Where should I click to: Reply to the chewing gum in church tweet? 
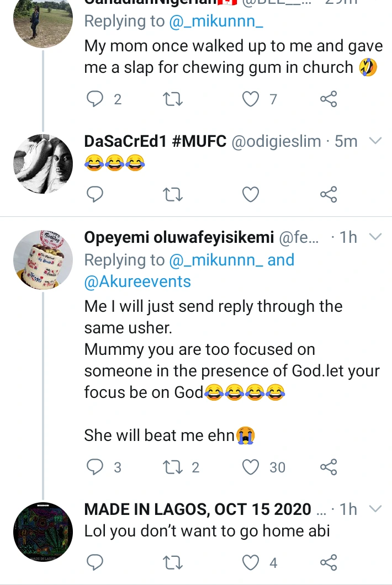click(x=96, y=99)
